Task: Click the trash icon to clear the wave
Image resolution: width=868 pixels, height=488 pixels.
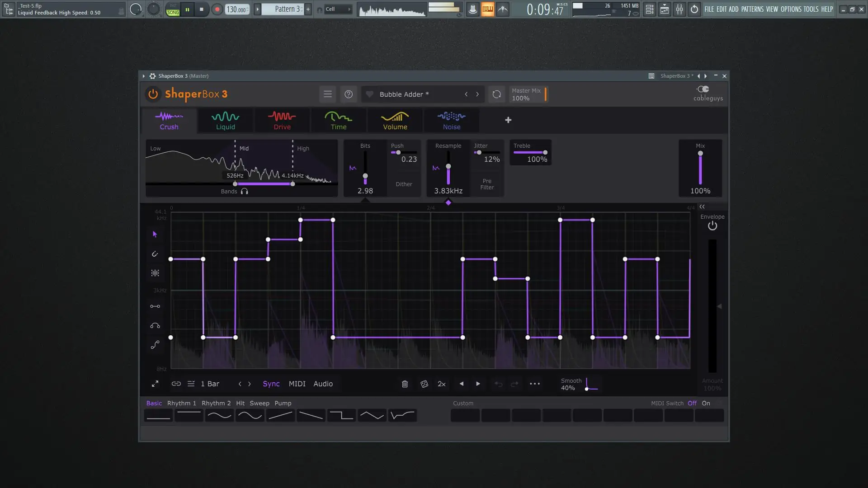Action: [x=405, y=384]
